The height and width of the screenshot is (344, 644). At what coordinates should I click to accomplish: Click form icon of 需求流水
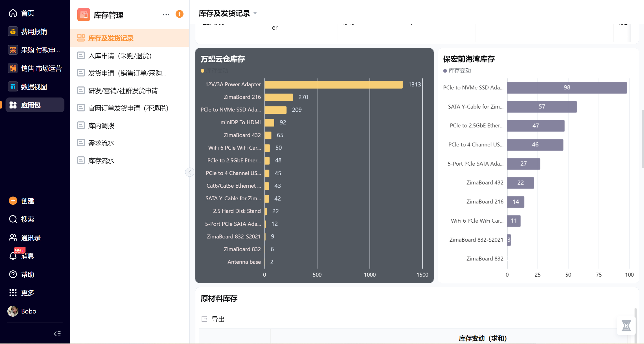click(81, 143)
